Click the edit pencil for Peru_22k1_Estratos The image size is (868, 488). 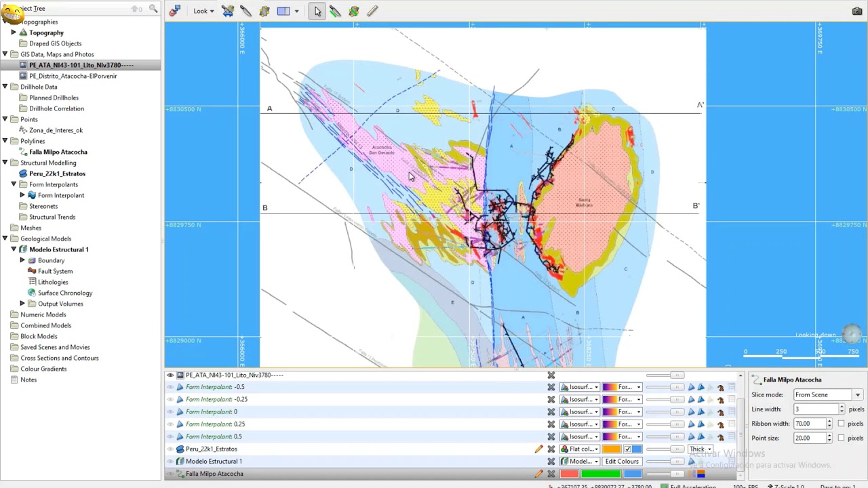pyautogui.click(x=538, y=449)
